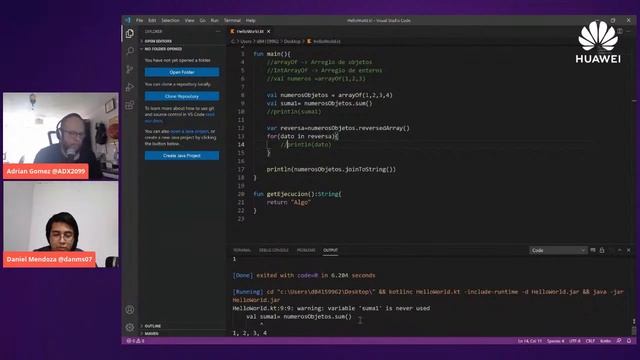The image size is (640, 360).
Task: Open the Terminal menu
Action: point(232,20)
